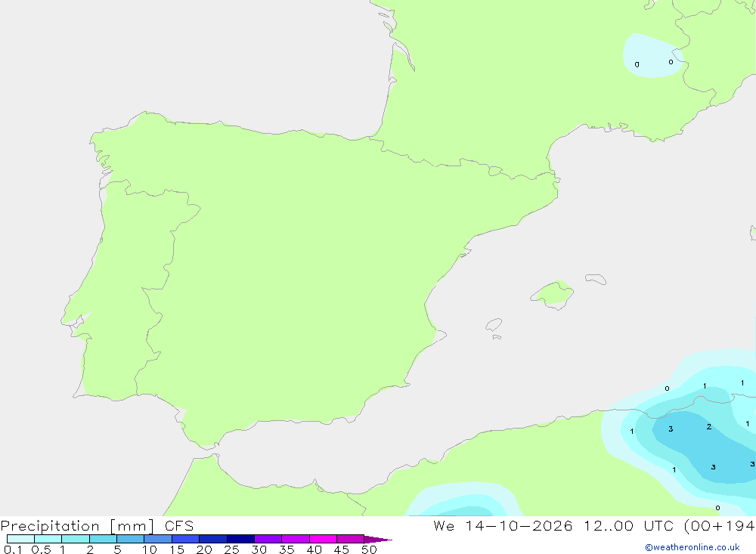Viewport: 756px width, 554px height.
Task: Click the 'We' weekday label in footer
Action: [444, 526]
